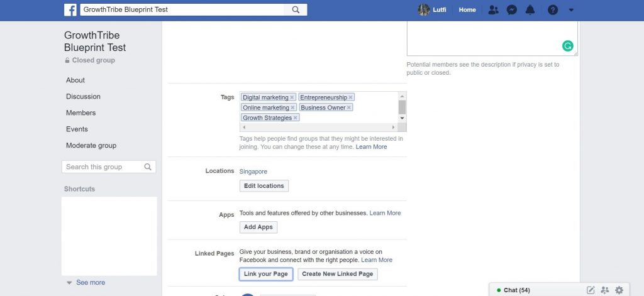This screenshot has width=644, height=296.
Task: Open the Notifications bell
Action: (x=530, y=10)
